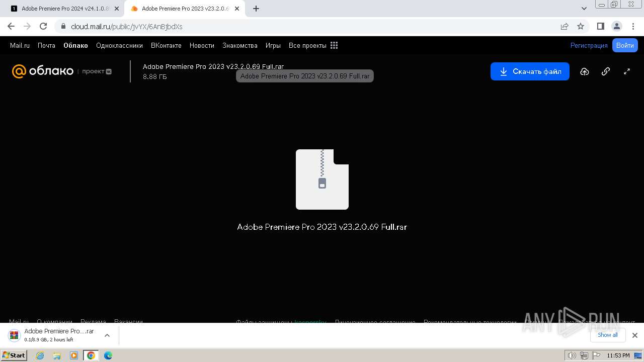Open the Chrome three-dot menu
This screenshot has width=644, height=362.
pyautogui.click(x=633, y=26)
